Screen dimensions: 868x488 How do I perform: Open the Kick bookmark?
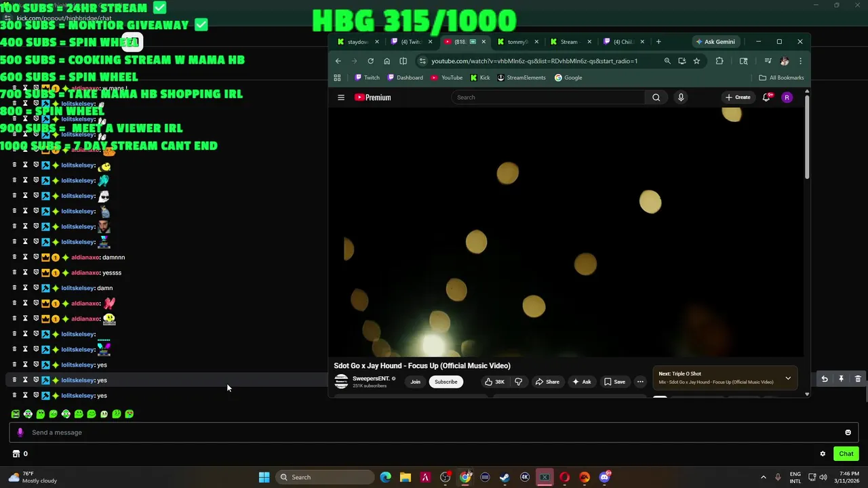coord(480,78)
